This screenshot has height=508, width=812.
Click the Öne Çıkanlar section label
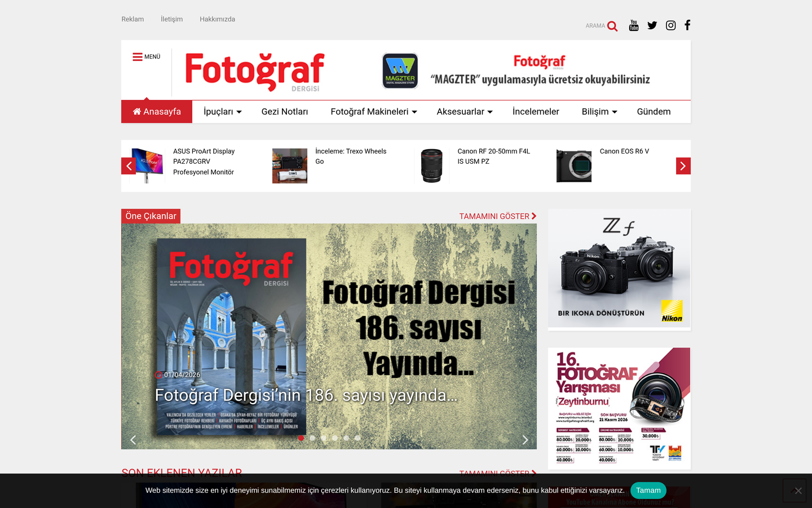tap(151, 216)
